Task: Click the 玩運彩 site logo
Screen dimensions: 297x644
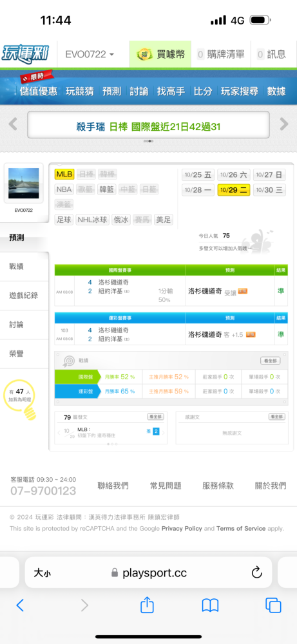Action: (x=26, y=53)
